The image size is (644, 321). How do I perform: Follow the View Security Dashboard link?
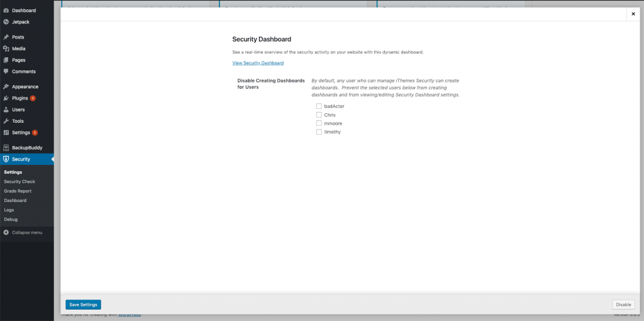coord(258,63)
